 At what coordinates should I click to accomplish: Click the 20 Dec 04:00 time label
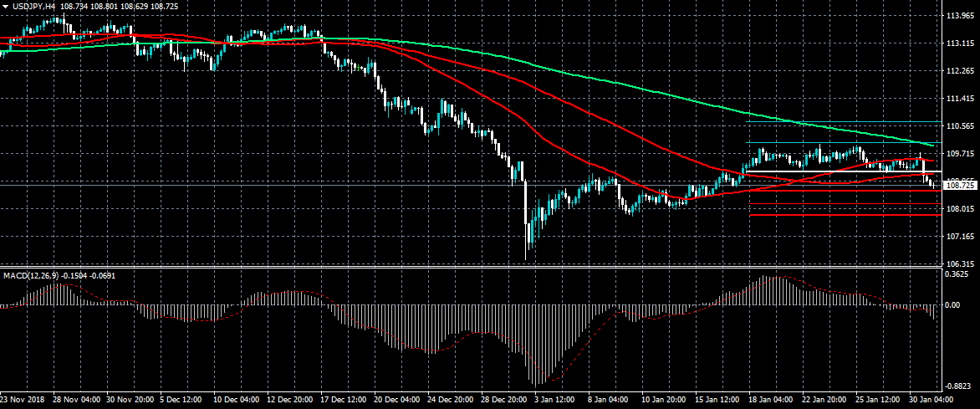(x=396, y=400)
